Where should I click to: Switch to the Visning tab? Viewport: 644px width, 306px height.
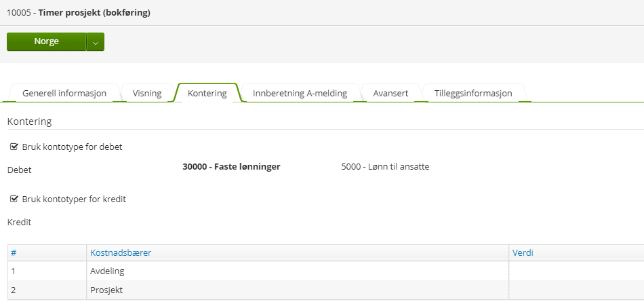(147, 94)
